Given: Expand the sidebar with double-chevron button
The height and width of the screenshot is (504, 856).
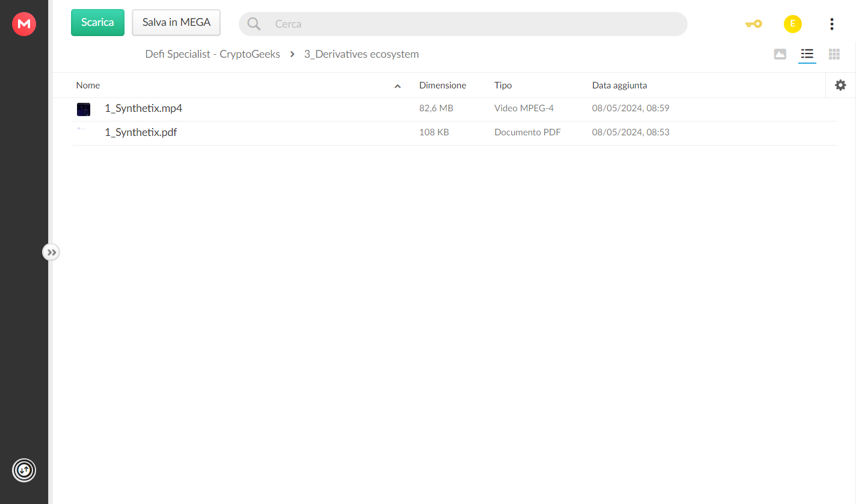Looking at the screenshot, I should (x=51, y=253).
